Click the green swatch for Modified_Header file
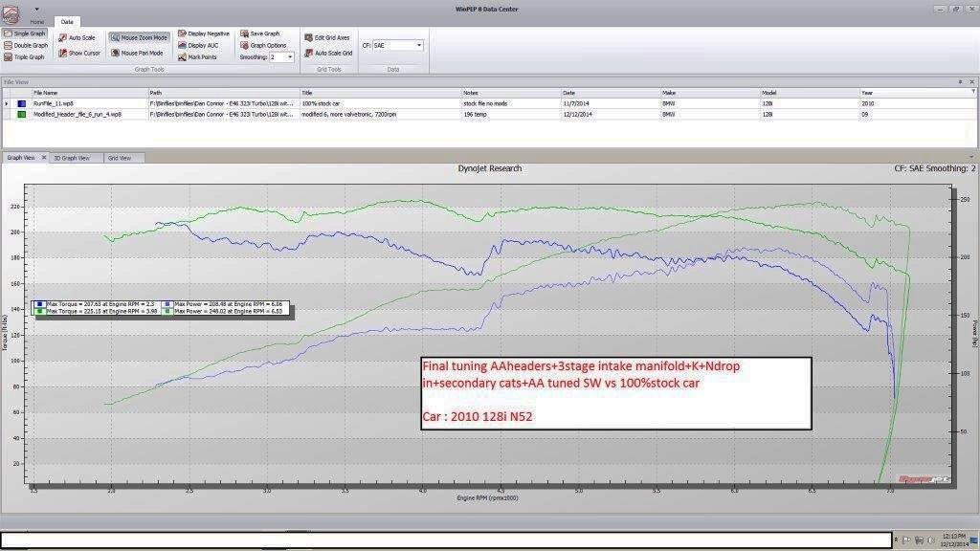Screen dimensions: 980x551 [x=21, y=115]
